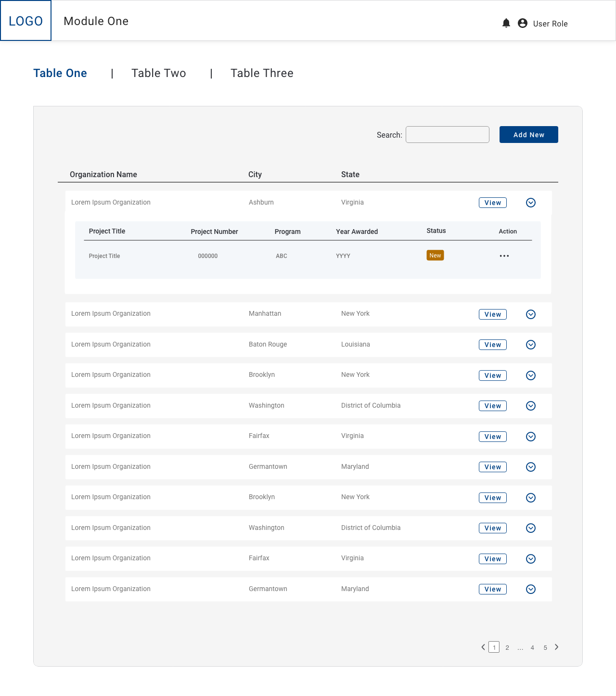Click the New status badge
Image resolution: width=616 pixels, height=696 pixels.
(435, 256)
